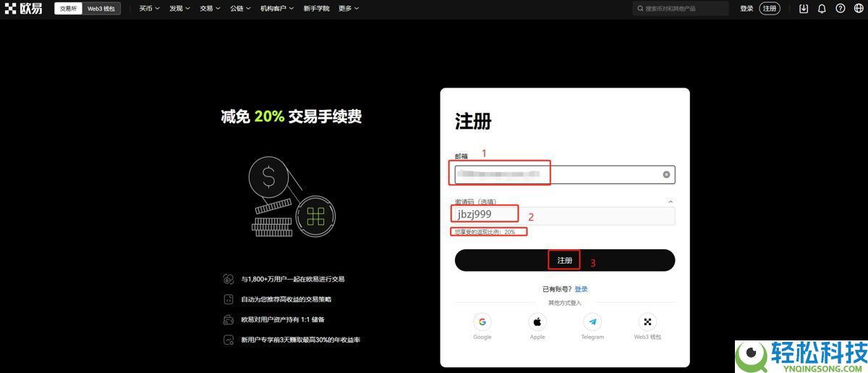The height and width of the screenshot is (373, 868).
Task: Open the 买币 dropdown menu
Action: point(148,9)
